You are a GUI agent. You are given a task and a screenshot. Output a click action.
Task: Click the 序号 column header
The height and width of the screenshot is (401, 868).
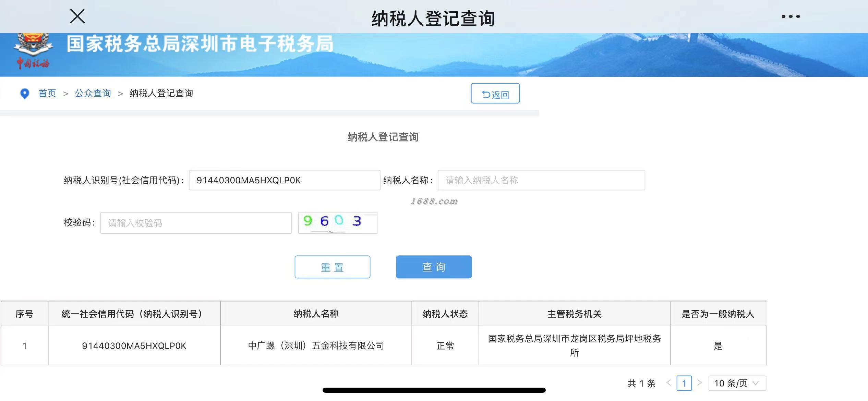pyautogui.click(x=24, y=314)
